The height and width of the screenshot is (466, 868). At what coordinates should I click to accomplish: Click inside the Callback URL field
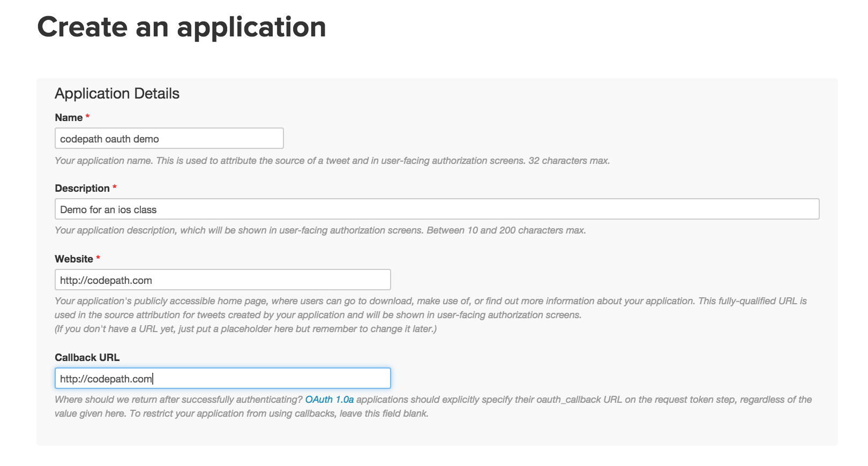(x=222, y=378)
